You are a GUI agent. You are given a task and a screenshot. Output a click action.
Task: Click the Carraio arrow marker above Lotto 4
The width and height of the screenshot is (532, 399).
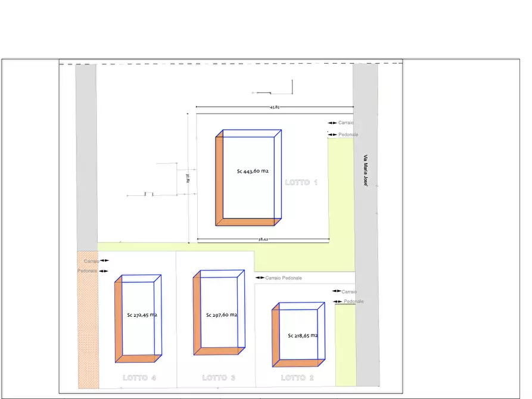tap(105, 261)
